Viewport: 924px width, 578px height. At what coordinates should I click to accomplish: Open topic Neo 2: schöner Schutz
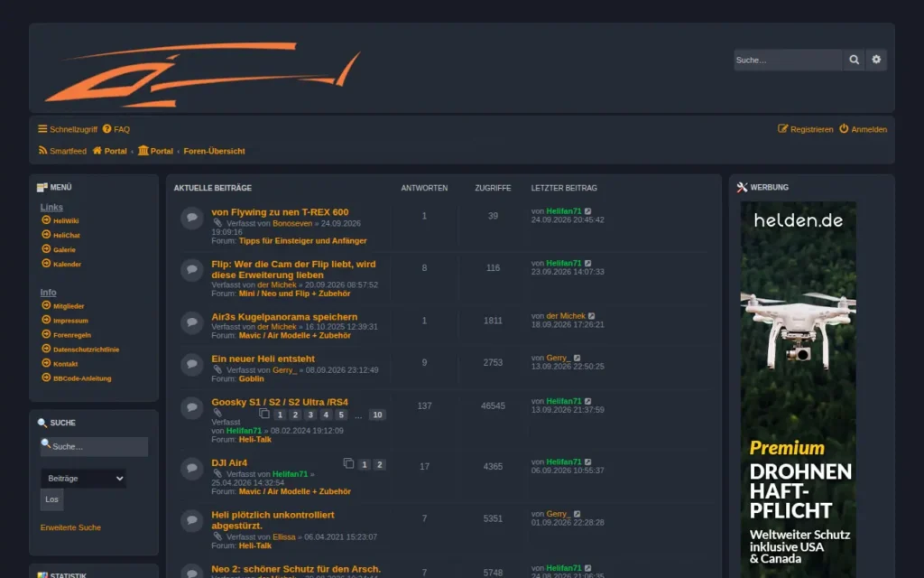point(296,569)
